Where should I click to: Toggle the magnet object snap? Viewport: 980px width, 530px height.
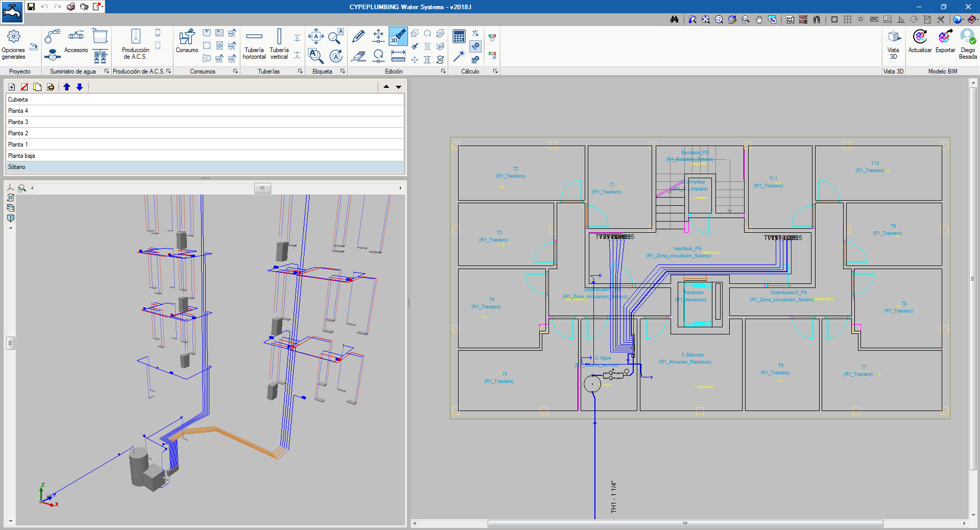(x=817, y=19)
